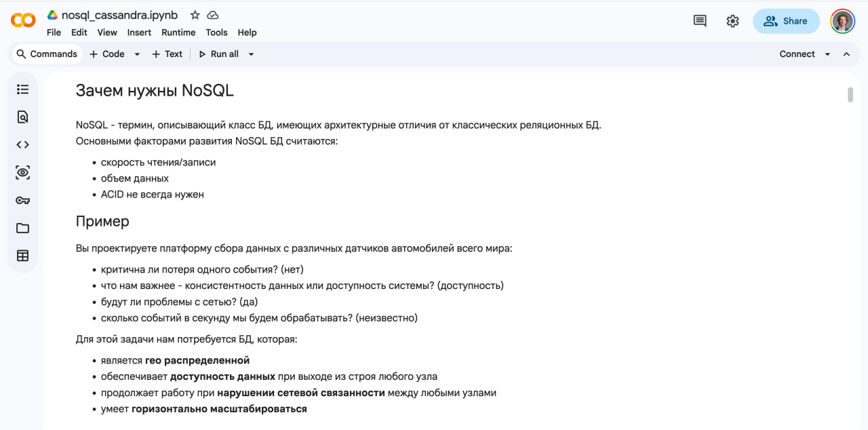
Task: Click the Share button
Action: (786, 21)
